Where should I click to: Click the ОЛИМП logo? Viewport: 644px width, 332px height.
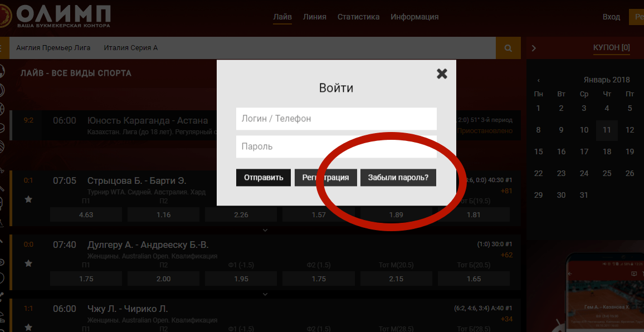(56, 16)
